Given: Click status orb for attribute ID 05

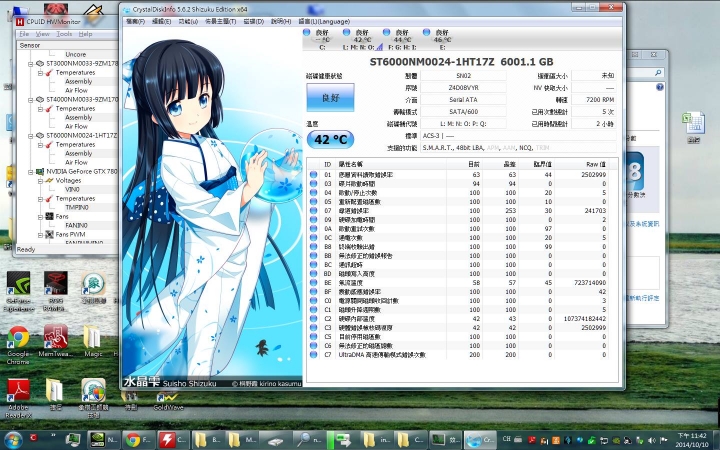Looking at the screenshot, I should 314,202.
